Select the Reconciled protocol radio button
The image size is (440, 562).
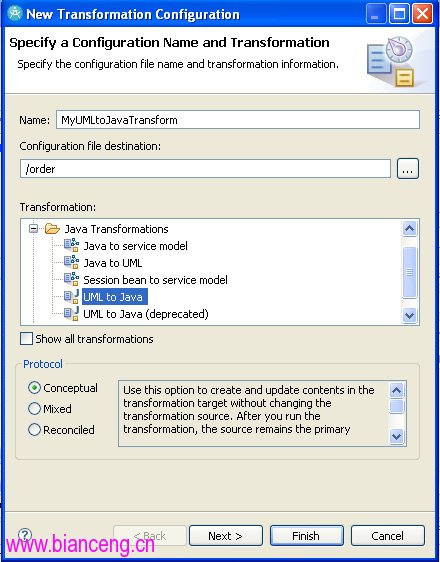coord(34,429)
